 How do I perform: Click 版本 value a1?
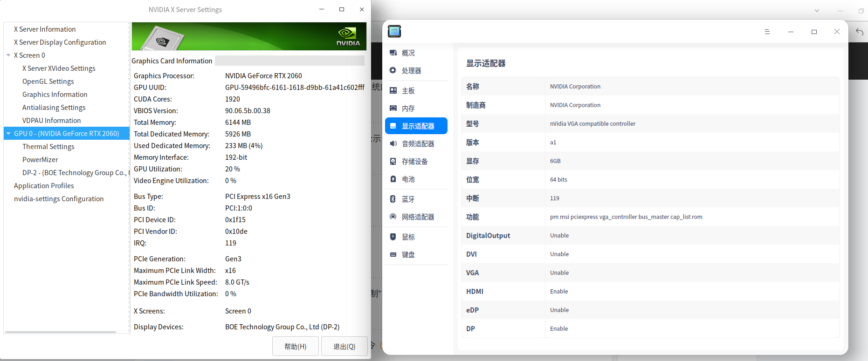point(553,143)
